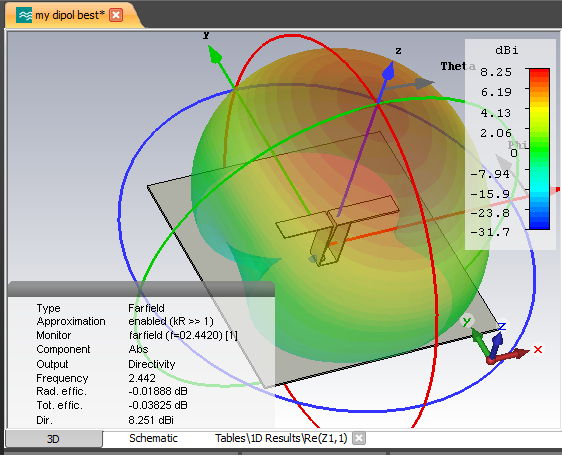Click the gray header bar of the farfield info panel

(x=141, y=289)
